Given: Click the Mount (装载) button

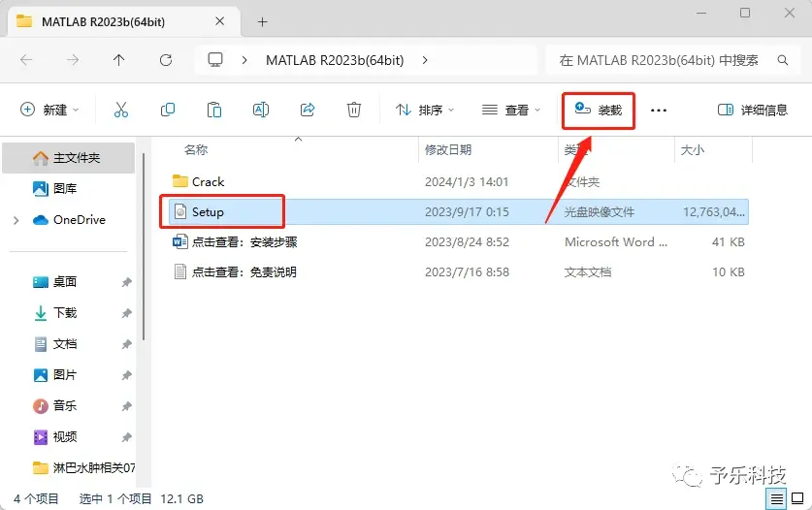Looking at the screenshot, I should tap(599, 110).
